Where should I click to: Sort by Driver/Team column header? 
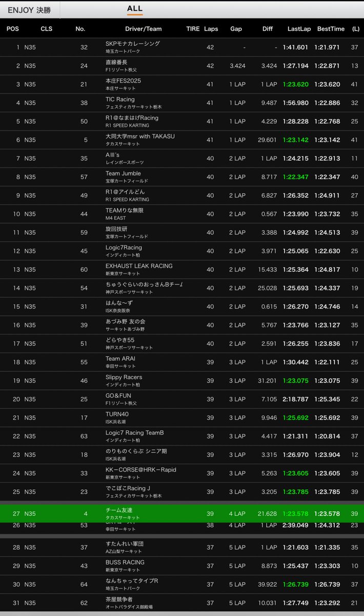(x=144, y=29)
